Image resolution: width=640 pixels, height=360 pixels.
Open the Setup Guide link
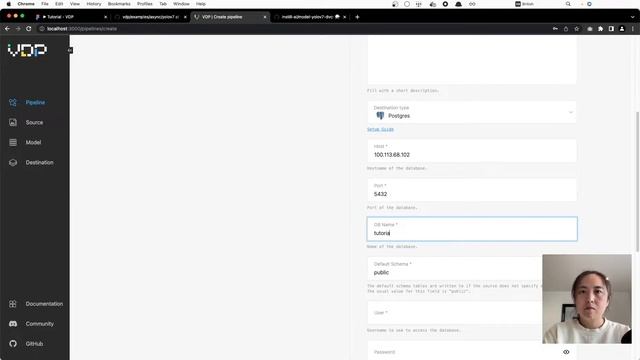pos(380,129)
